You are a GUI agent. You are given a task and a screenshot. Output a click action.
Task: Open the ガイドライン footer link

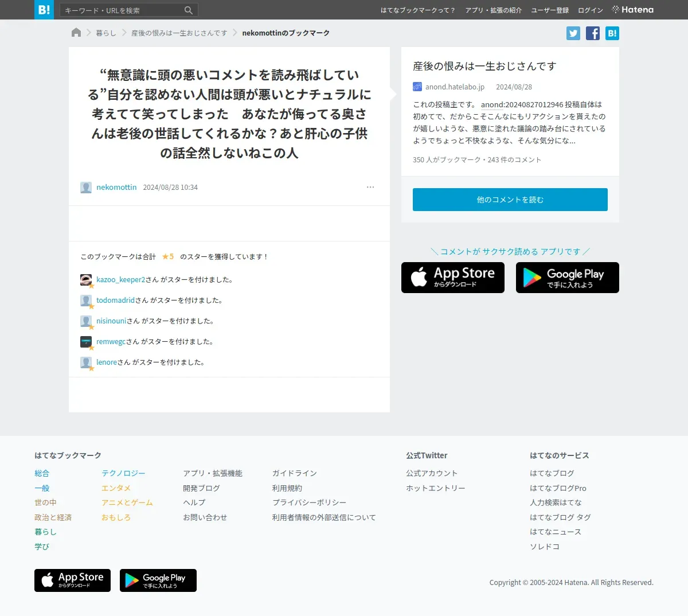click(x=295, y=474)
